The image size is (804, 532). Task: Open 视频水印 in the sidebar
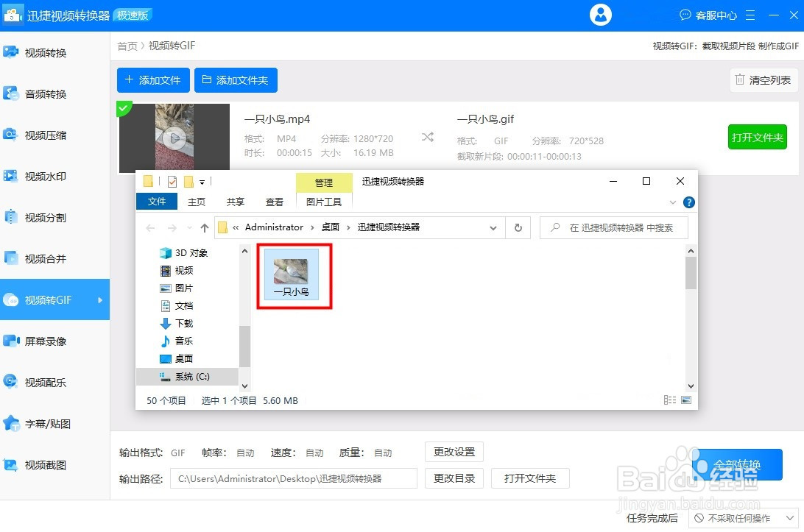click(54, 177)
